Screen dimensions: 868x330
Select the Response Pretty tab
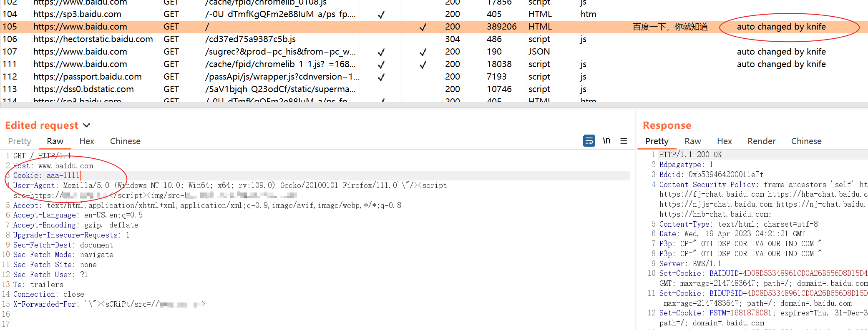[657, 141]
